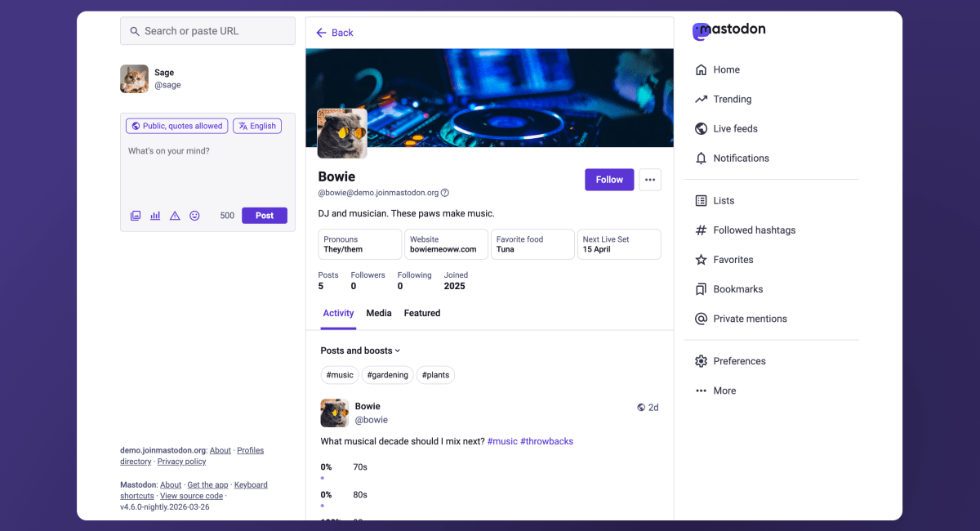The width and height of the screenshot is (980, 531).
Task: Add a content warning via triangle icon
Action: pos(175,216)
